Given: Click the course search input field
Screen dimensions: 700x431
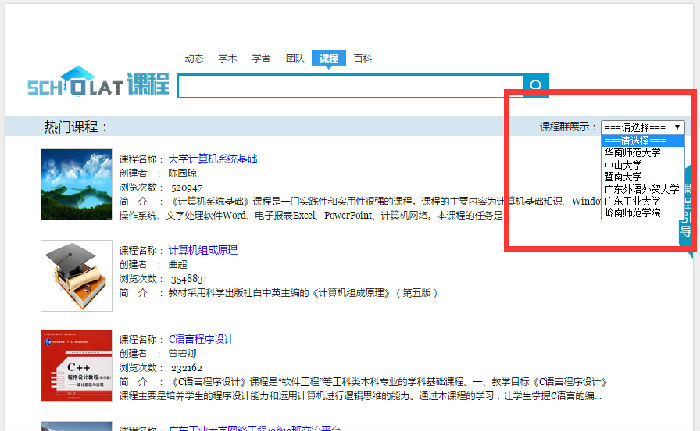Looking at the screenshot, I should pyautogui.click(x=350, y=86).
